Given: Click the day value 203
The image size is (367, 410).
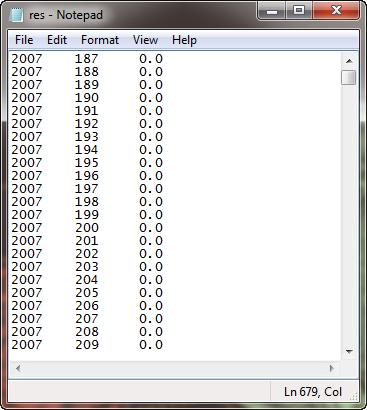Looking at the screenshot, I should pyautogui.click(x=86, y=267).
